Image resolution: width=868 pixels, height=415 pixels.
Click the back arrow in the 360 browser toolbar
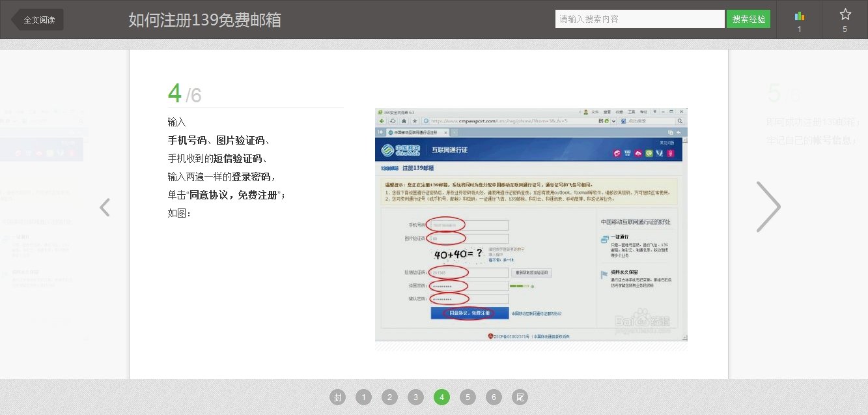[x=381, y=122]
